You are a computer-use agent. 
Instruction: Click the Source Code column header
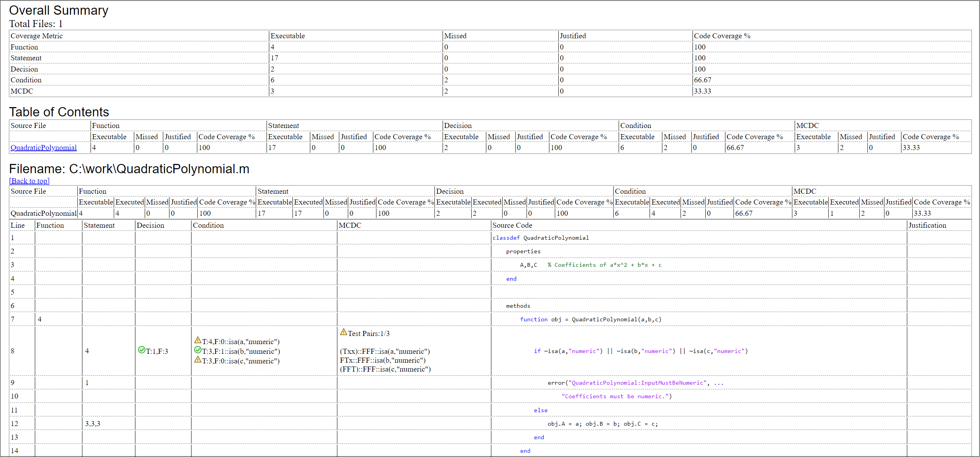click(x=512, y=225)
